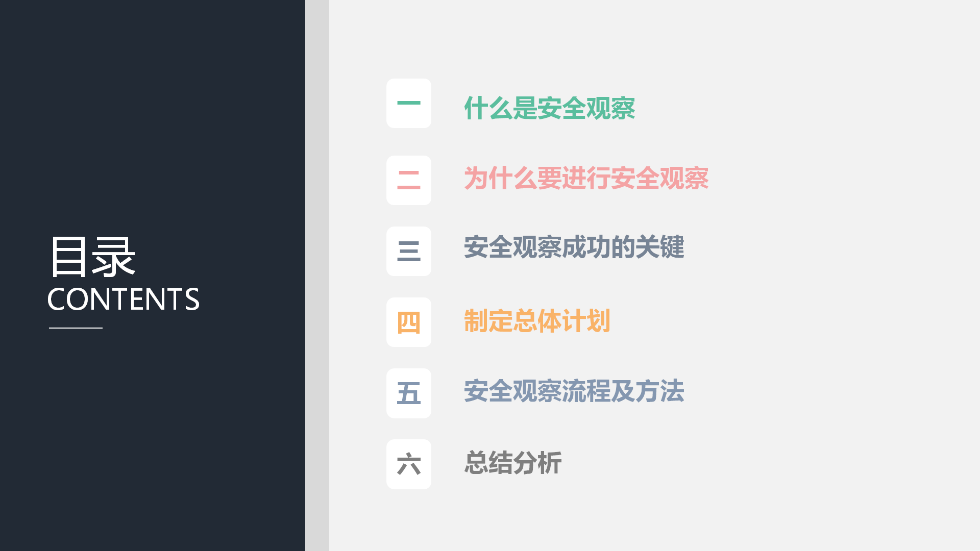Click the orange 四 number icon

409,322
